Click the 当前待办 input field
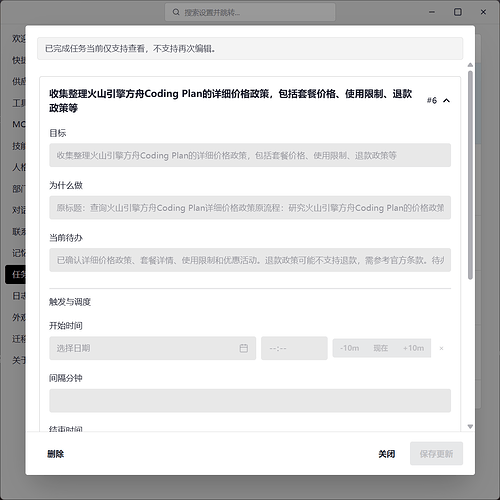Screen dimensions: 500x500 [250, 260]
